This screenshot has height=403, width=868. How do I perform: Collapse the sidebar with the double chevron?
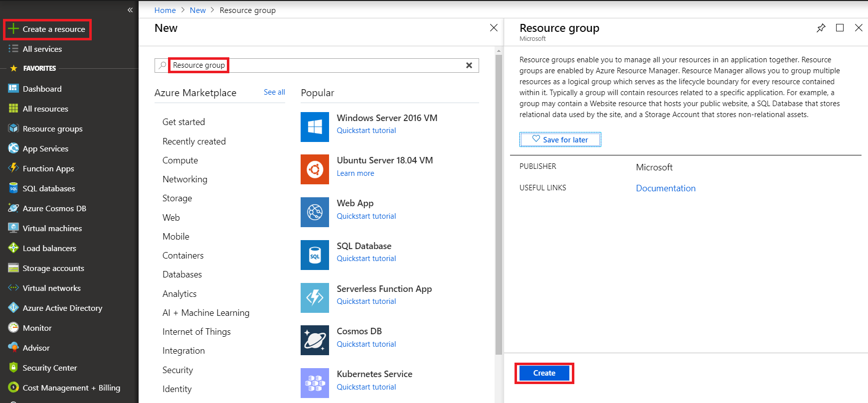tap(130, 10)
